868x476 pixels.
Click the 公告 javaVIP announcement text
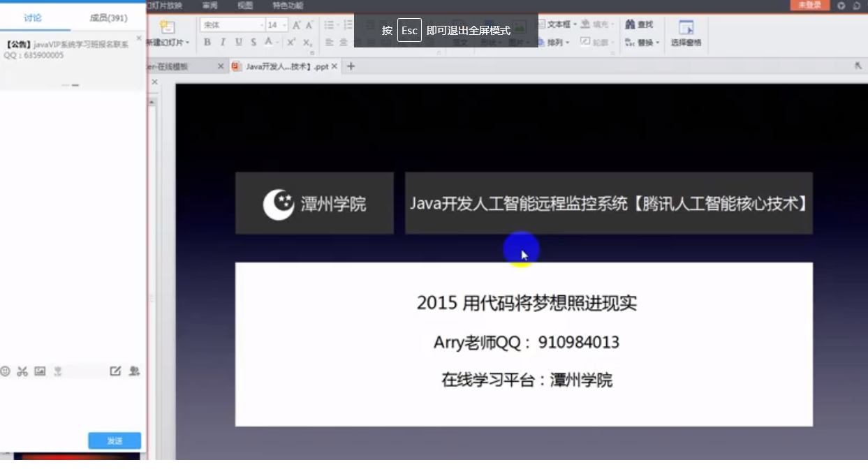point(66,50)
